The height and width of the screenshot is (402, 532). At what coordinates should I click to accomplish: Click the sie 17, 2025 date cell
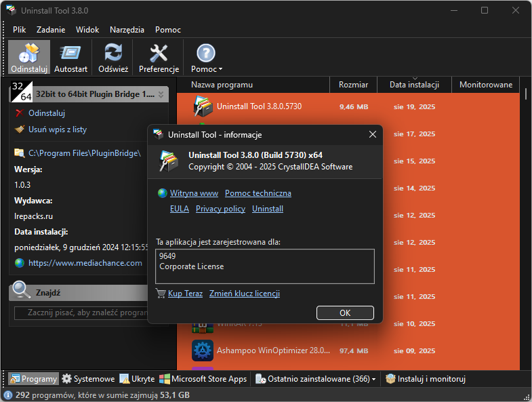(x=414, y=134)
